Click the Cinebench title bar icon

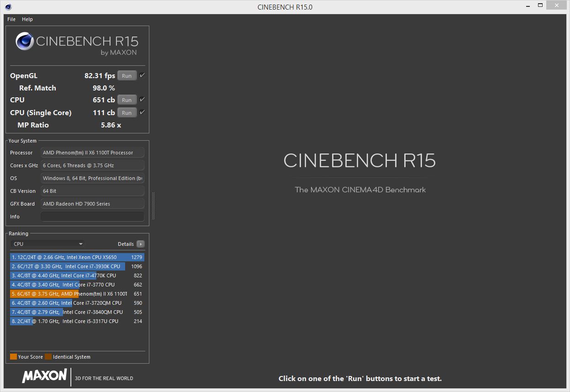pos(8,7)
